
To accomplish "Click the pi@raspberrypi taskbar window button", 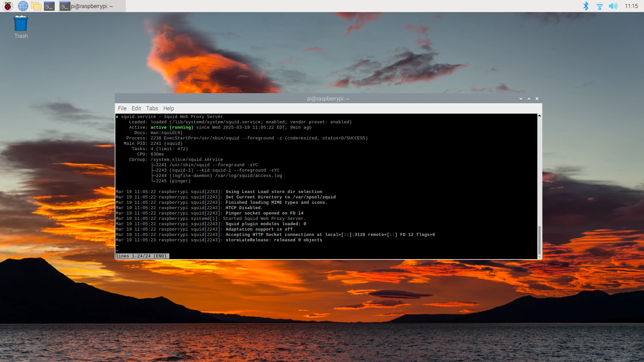I will (x=91, y=6).
